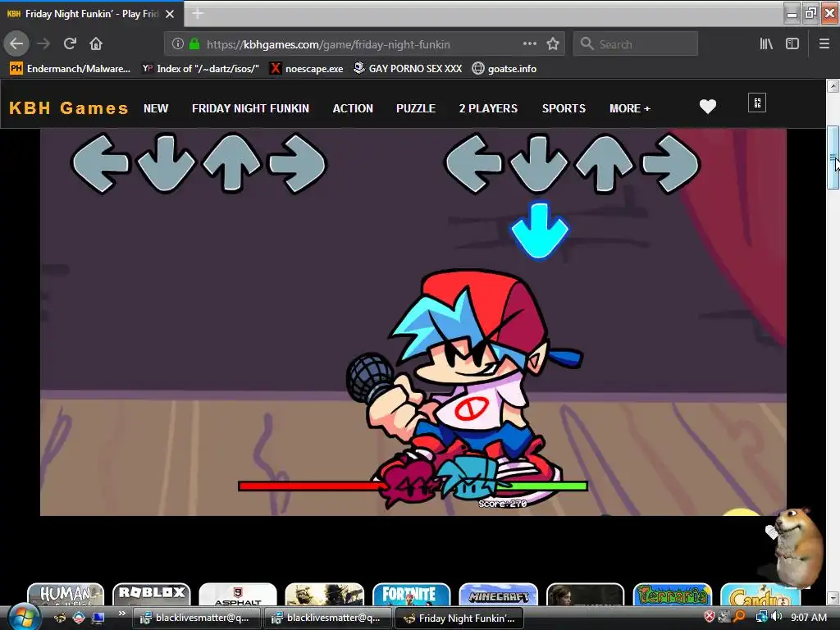840x630 pixels.
Task: Open the Roblox game thumbnail
Action: 152,594
